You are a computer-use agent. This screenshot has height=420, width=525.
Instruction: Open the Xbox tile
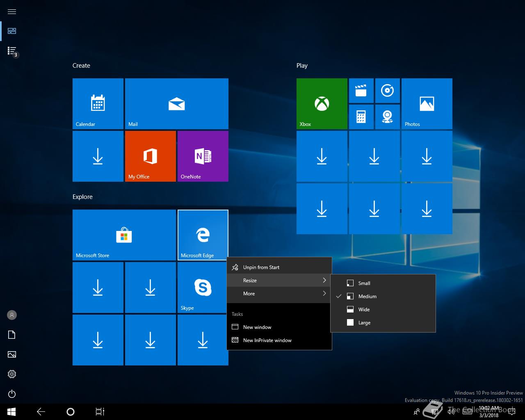[322, 104]
